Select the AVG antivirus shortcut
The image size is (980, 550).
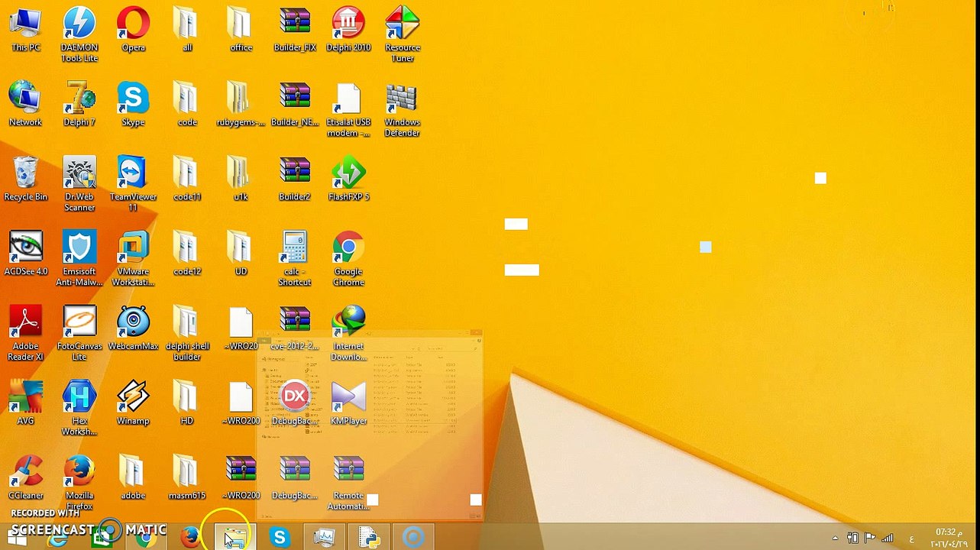25,403
